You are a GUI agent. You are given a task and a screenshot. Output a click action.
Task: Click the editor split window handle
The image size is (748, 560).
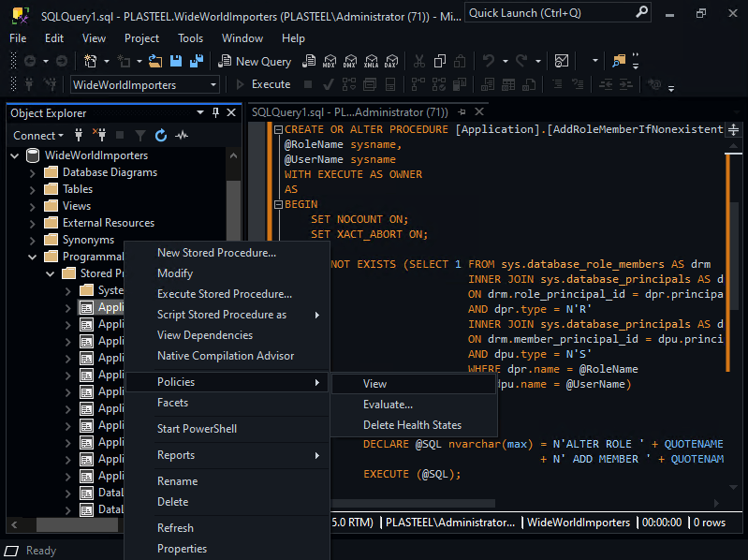pyautogui.click(x=734, y=129)
